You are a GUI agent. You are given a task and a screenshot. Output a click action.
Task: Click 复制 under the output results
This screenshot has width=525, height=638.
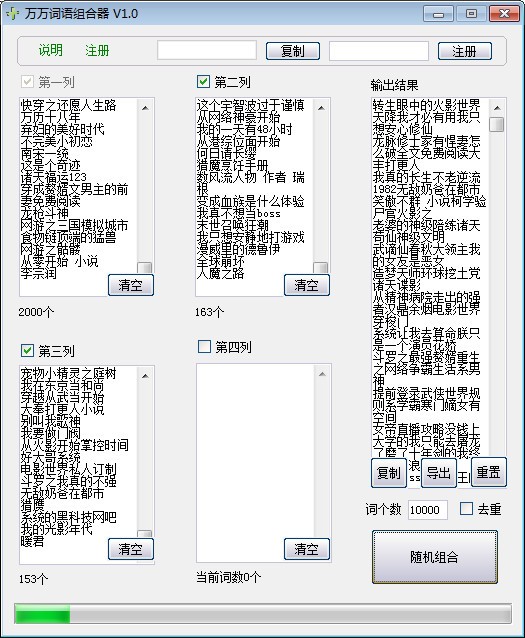click(389, 472)
